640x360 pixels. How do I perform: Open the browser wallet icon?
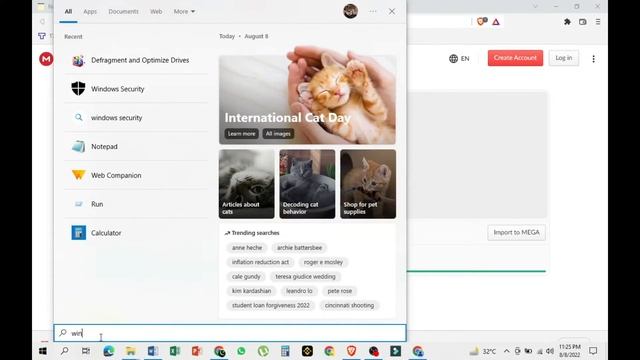pyautogui.click(x=582, y=22)
